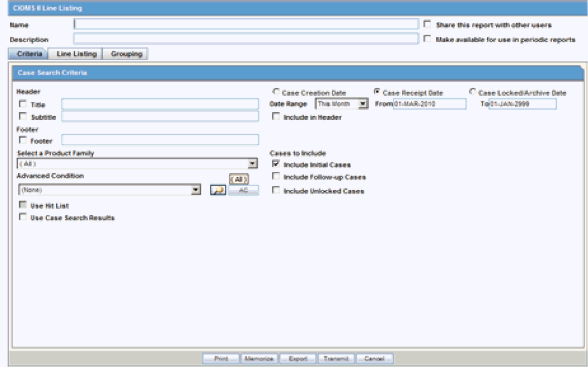Tick the Title header checkbox
588x367 pixels.
click(x=22, y=105)
